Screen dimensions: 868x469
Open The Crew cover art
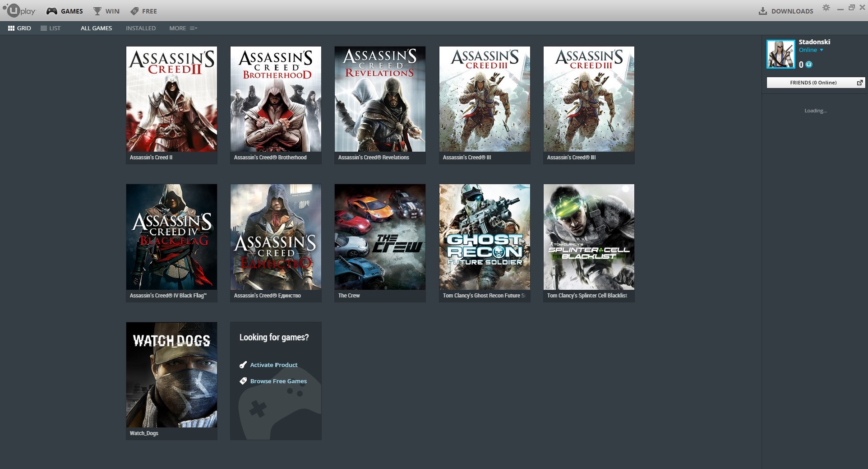(x=380, y=237)
